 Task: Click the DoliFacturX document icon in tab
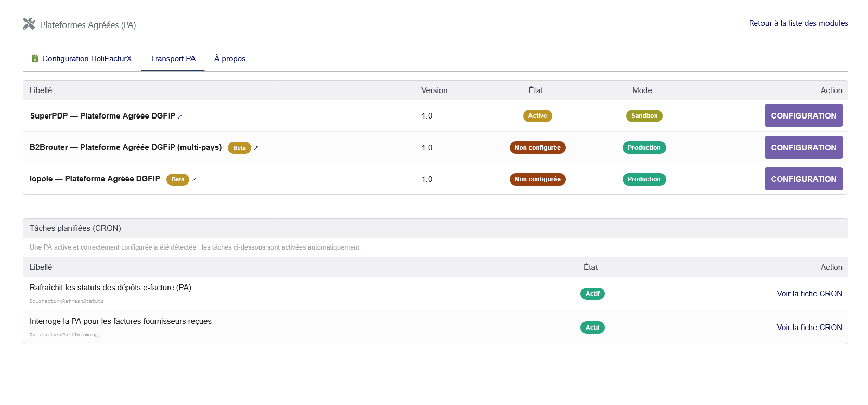35,59
